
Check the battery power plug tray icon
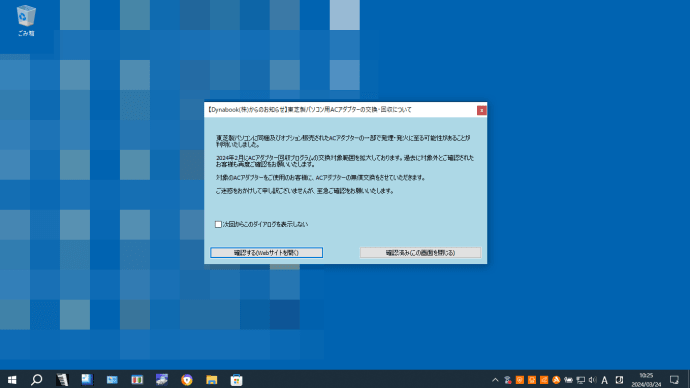coord(569,380)
